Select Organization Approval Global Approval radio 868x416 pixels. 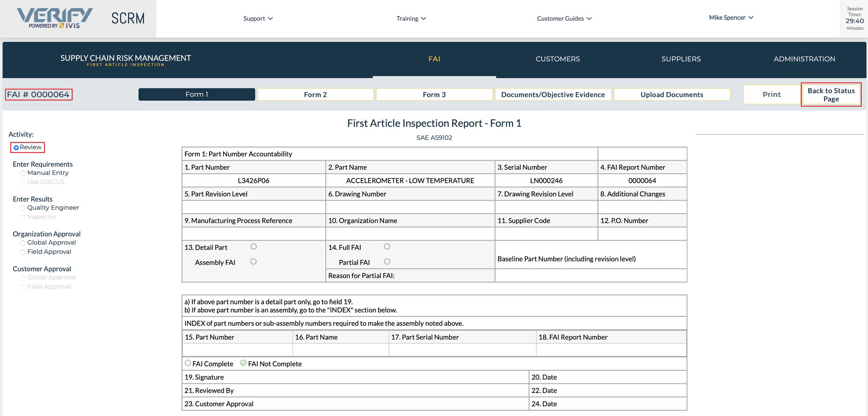tap(23, 243)
